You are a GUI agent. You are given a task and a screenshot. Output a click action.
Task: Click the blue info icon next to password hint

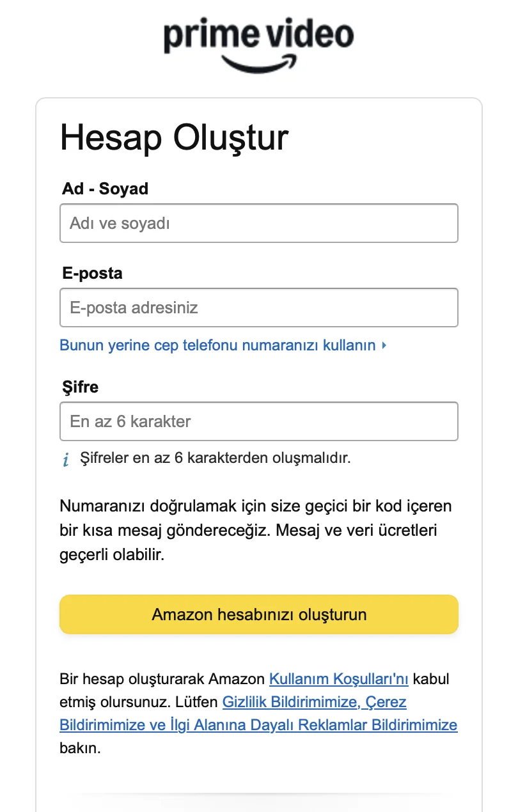66,458
